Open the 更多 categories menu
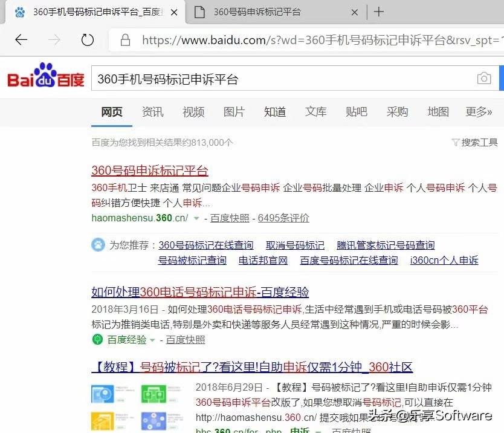504x433 pixels. 478,112
